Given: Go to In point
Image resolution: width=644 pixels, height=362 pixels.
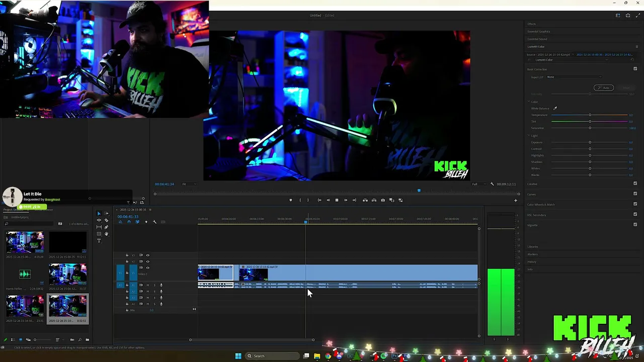Looking at the screenshot, I should (x=319, y=200).
